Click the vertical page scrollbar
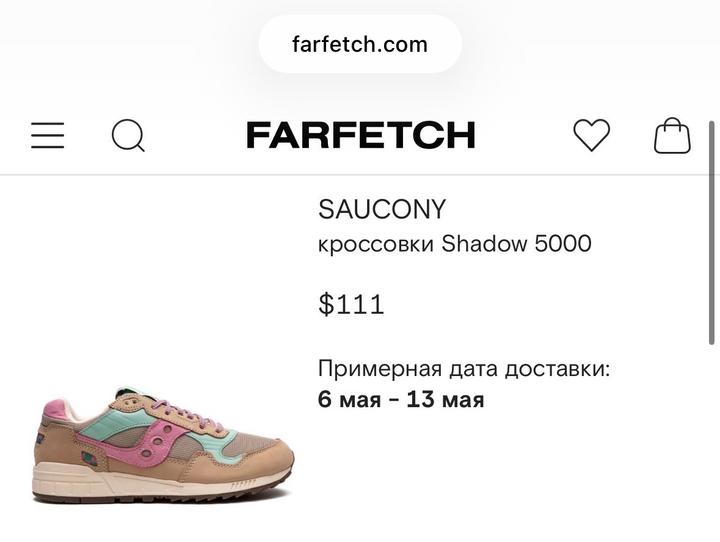 click(x=712, y=232)
